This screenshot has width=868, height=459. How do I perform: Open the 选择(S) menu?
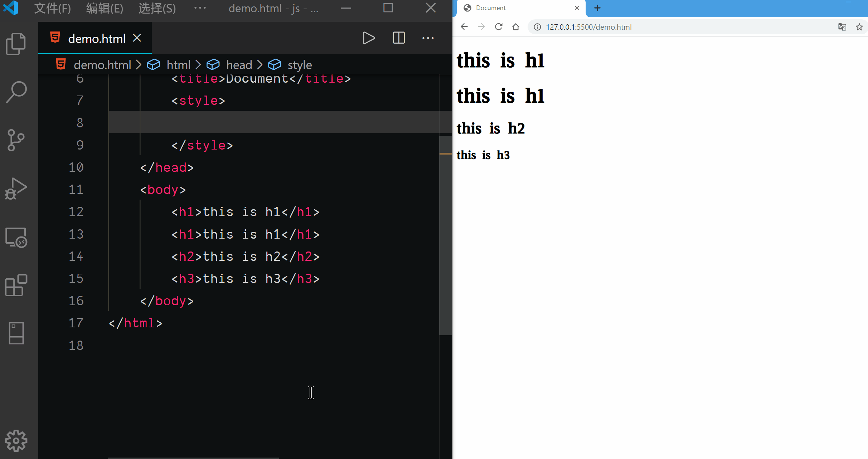(x=157, y=8)
